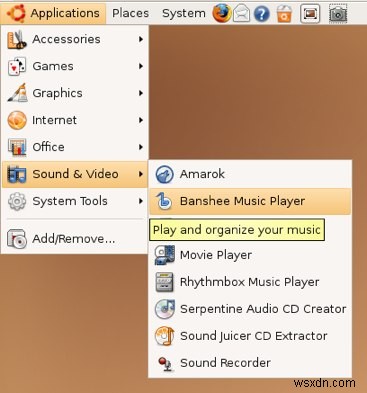Launch Rhythmbox Music Player

pos(250,282)
